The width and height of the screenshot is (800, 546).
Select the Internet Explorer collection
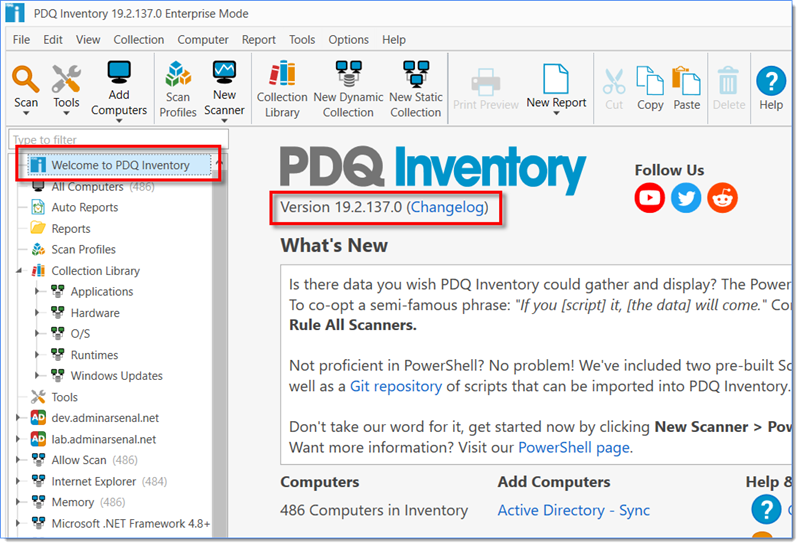point(99,481)
